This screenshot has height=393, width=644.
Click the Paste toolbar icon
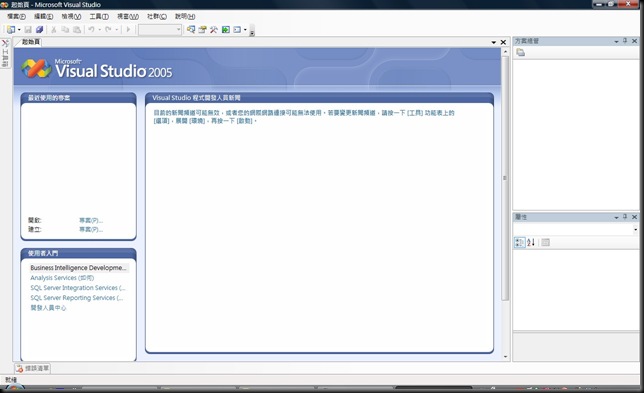pos(77,30)
